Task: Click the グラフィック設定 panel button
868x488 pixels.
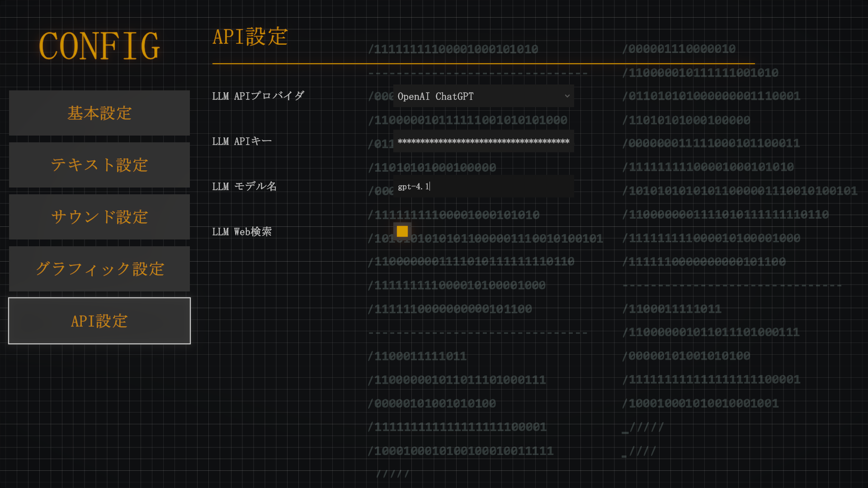Action: [x=99, y=269]
